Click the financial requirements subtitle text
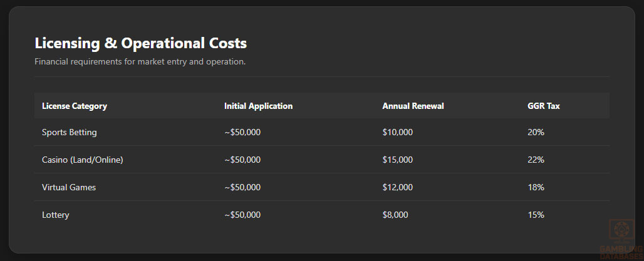Viewport: 644px width, 261px height. (x=140, y=62)
